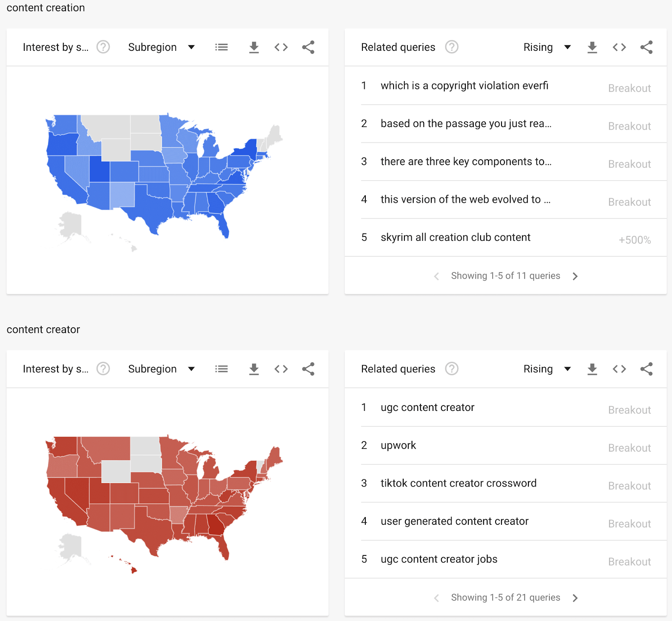Screen dimensions: 672x621
Task: Share the content creator related queries card
Action: point(646,369)
